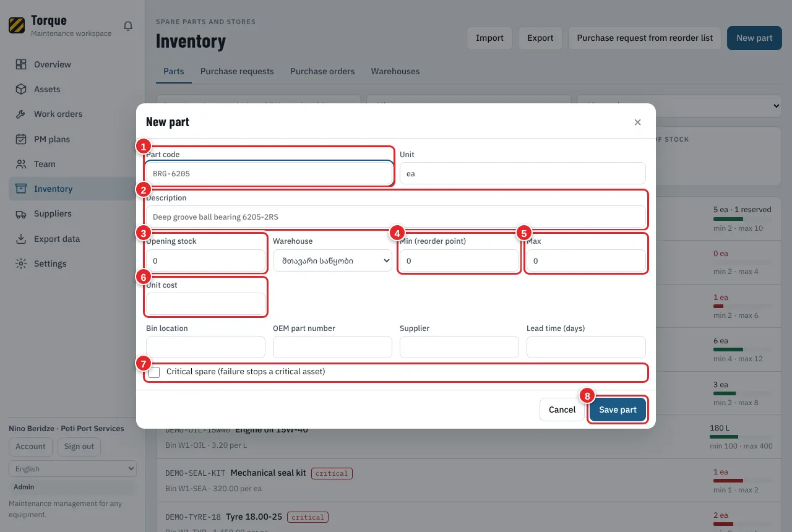The width and height of the screenshot is (792, 532).
Task: Focus the Opening stock field
Action: coord(205,260)
